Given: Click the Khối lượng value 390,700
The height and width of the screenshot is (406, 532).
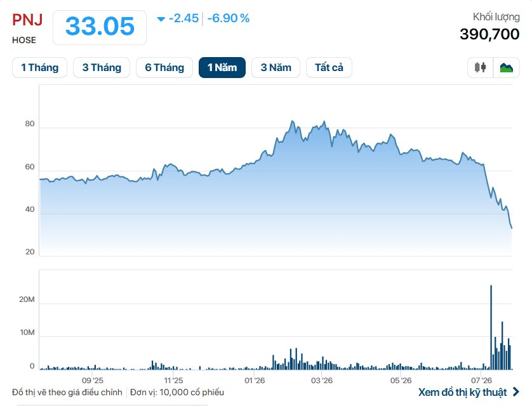Looking at the screenshot, I should [x=489, y=34].
